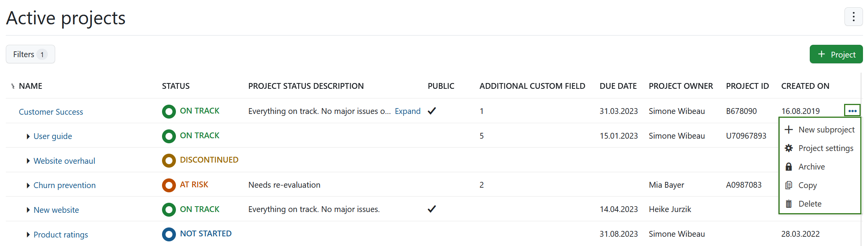The image size is (868, 246).
Task: Select New subproject menu entry
Action: (x=826, y=130)
